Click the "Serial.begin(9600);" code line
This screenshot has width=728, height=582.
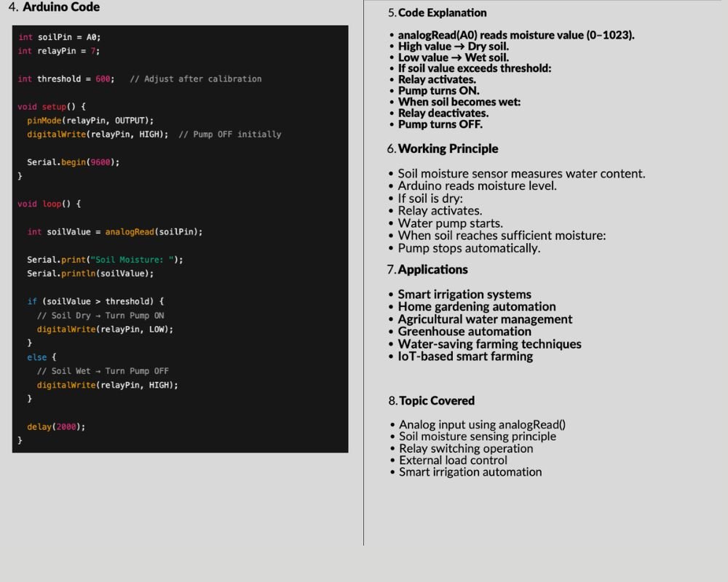coord(73,162)
